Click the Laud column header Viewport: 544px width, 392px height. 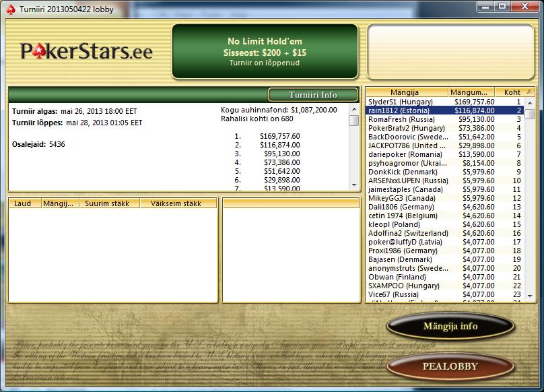tap(24, 203)
